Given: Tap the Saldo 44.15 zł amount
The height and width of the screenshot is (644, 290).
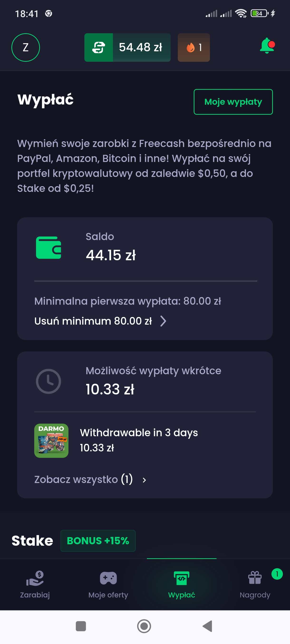Looking at the screenshot, I should [111, 255].
